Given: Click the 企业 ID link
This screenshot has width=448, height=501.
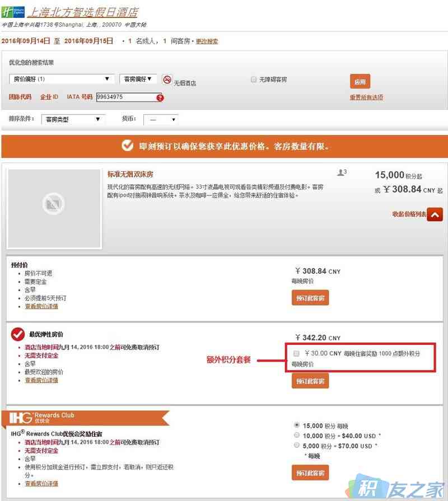Looking at the screenshot, I should pyautogui.click(x=49, y=97).
